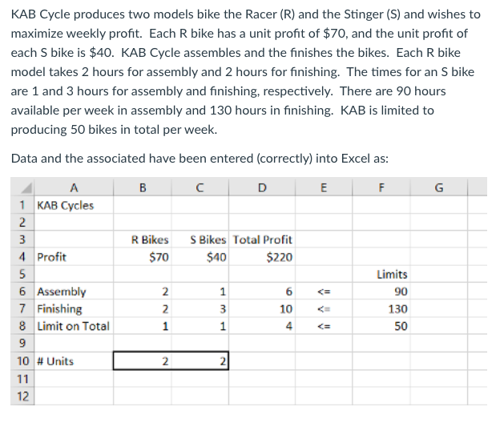
Task: Select the $220 total profit cell
Action: 262,256
